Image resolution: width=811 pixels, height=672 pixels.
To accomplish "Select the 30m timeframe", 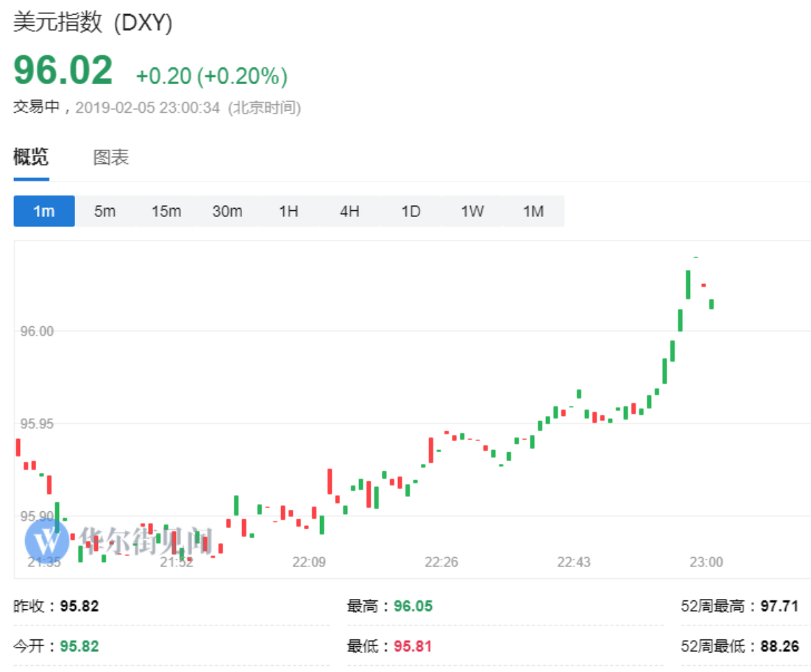I will pos(227,211).
